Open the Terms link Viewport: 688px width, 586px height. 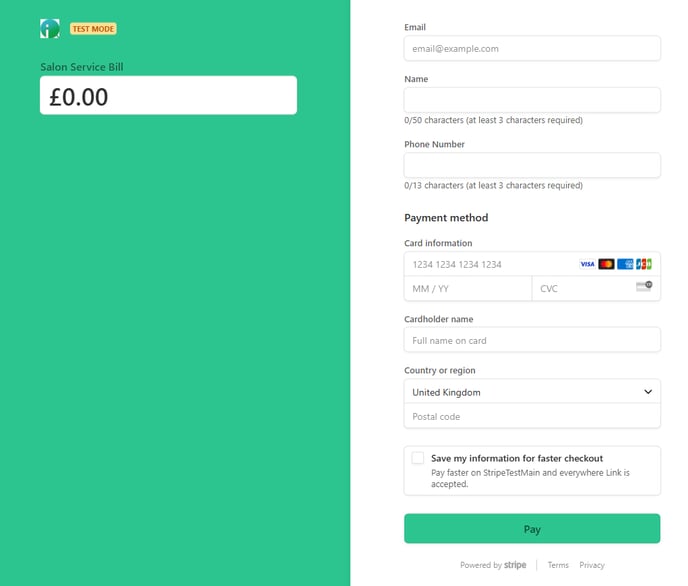pos(558,565)
